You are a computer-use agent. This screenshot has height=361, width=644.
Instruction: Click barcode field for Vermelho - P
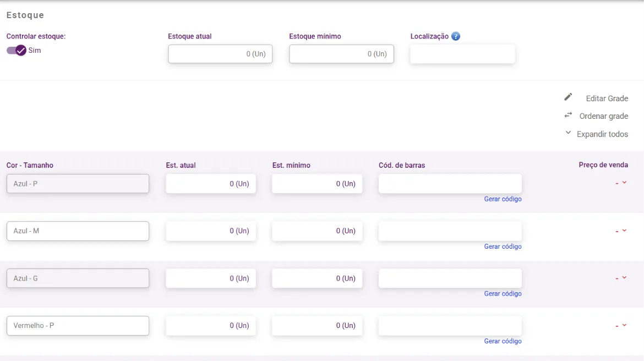pos(450,326)
